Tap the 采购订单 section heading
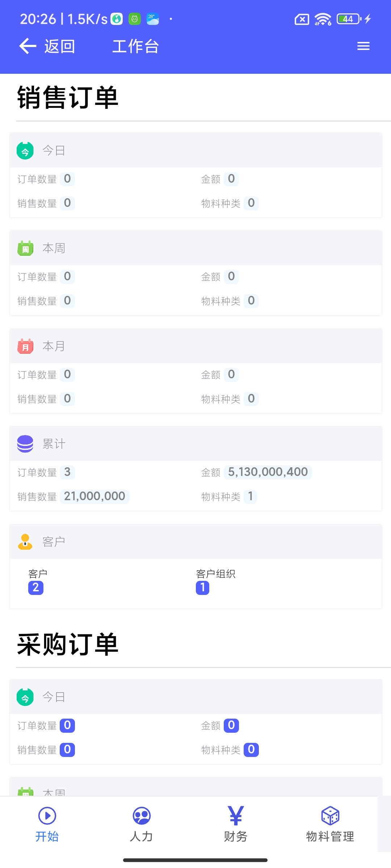The width and height of the screenshot is (391, 868). click(68, 644)
